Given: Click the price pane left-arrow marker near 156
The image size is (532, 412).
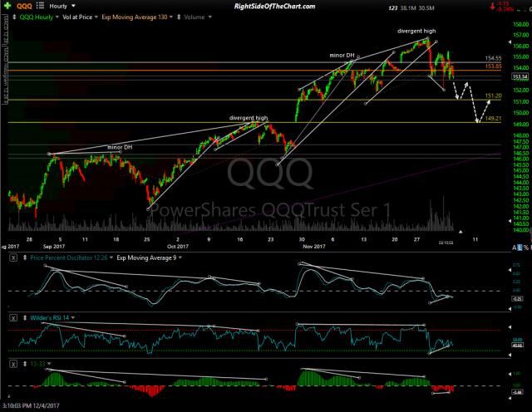Looking at the screenshot, I should [510, 42].
